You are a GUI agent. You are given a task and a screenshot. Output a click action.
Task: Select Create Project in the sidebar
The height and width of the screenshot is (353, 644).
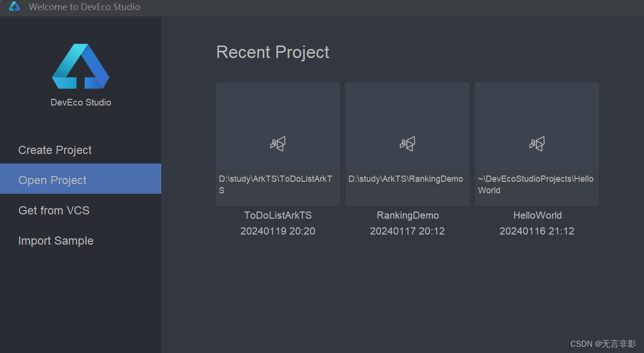[81, 150]
